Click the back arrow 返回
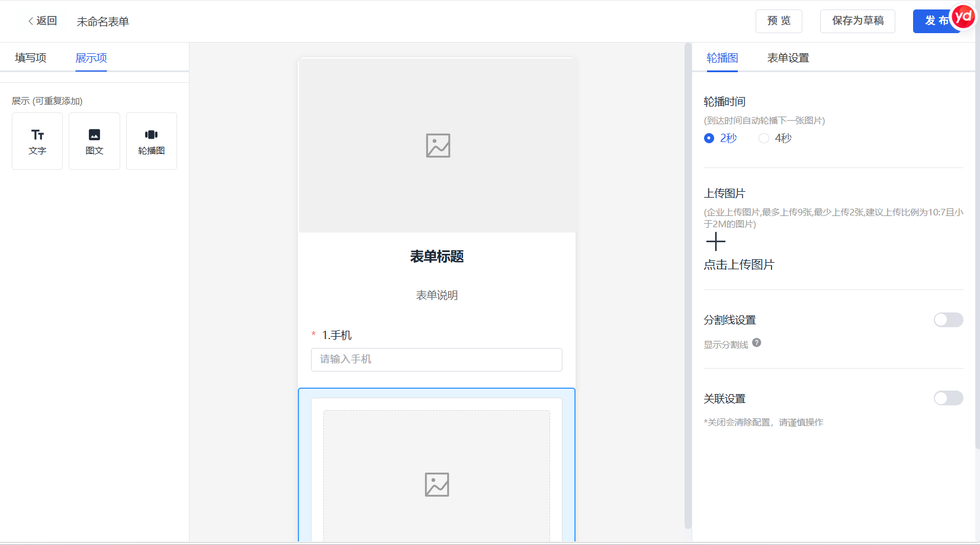Screen dimensions: 980x545 pos(43,21)
